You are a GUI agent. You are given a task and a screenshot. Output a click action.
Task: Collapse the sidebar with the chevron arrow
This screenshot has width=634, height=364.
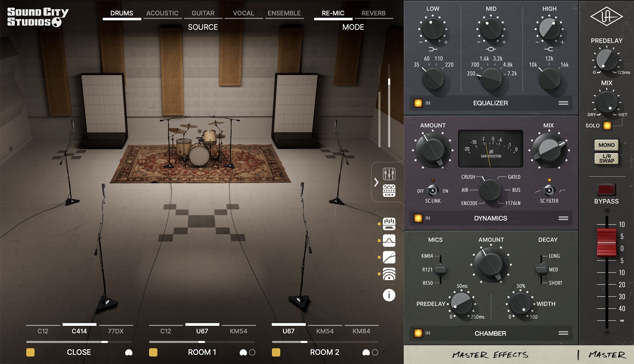pyautogui.click(x=375, y=182)
